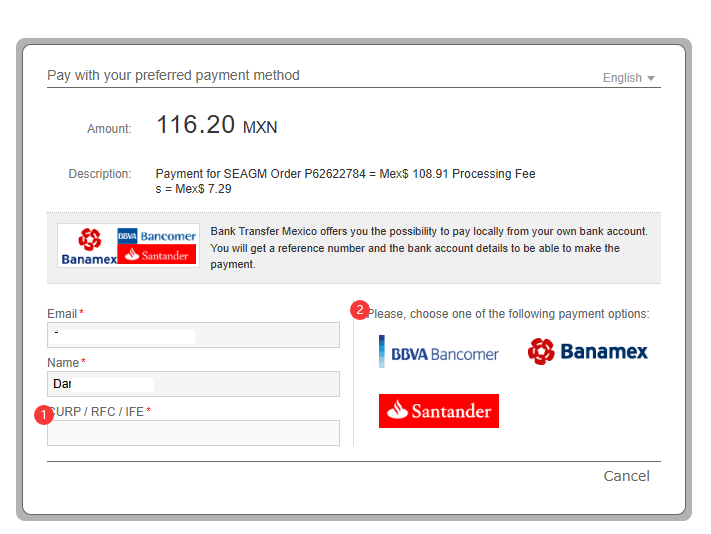The image size is (711, 534).
Task: Click the Bank Transfer Mexico info paragraph
Action: click(429, 248)
